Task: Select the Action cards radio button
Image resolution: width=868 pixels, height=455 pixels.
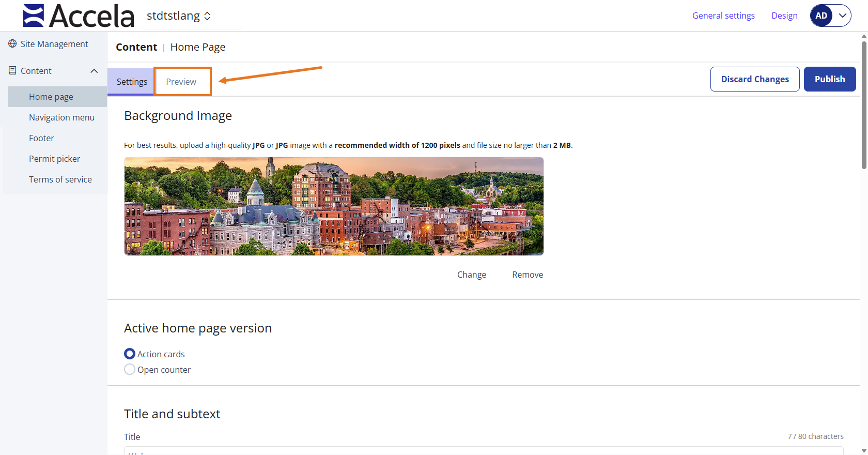Action: pos(130,354)
